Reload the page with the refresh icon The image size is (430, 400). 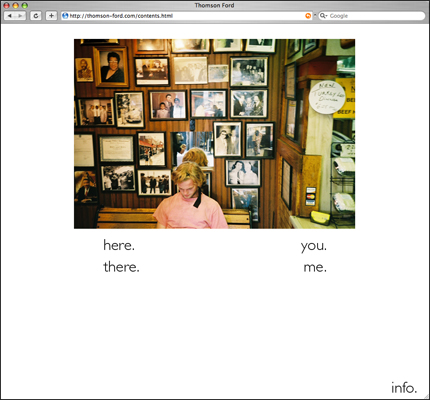36,16
